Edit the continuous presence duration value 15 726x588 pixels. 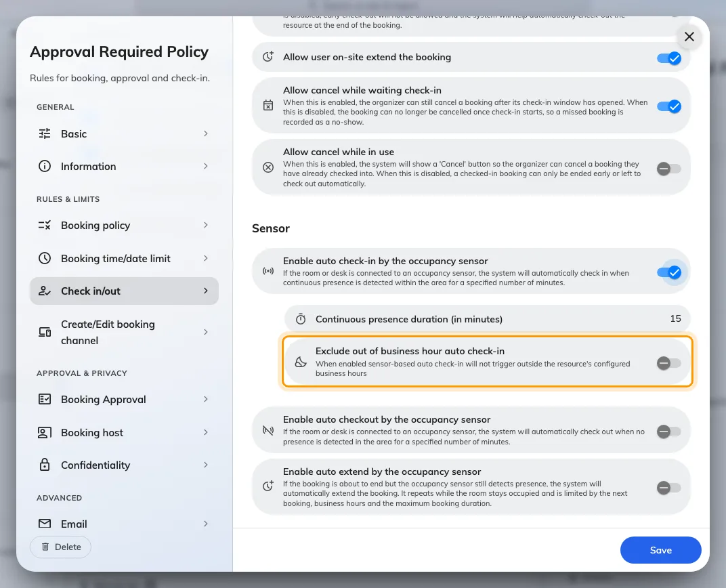(x=675, y=318)
